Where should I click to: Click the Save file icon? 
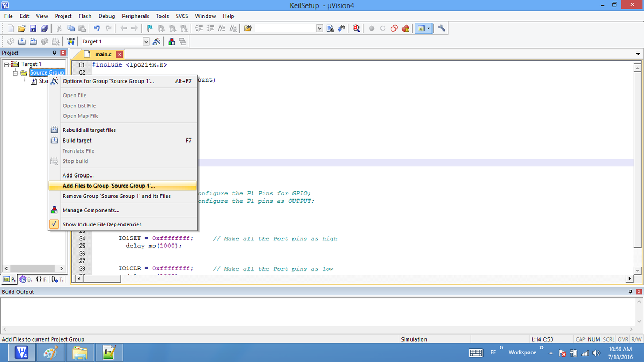pyautogui.click(x=32, y=28)
